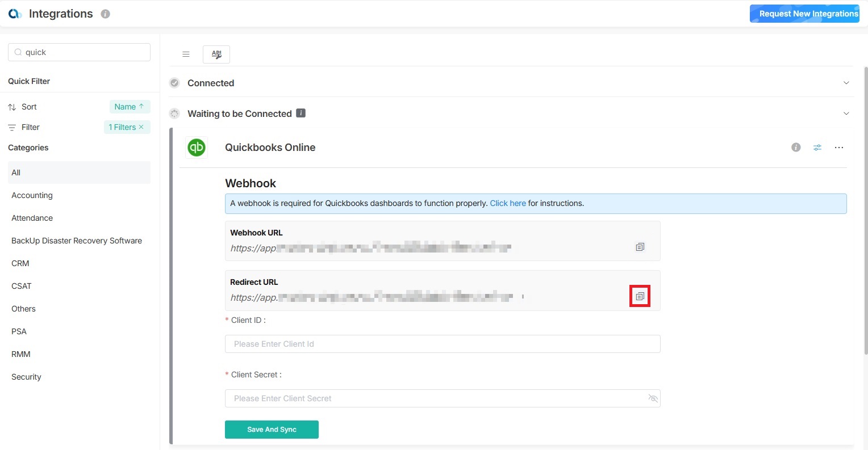Collapse the Connected section
Screen dimensions: 868x450
click(846, 82)
